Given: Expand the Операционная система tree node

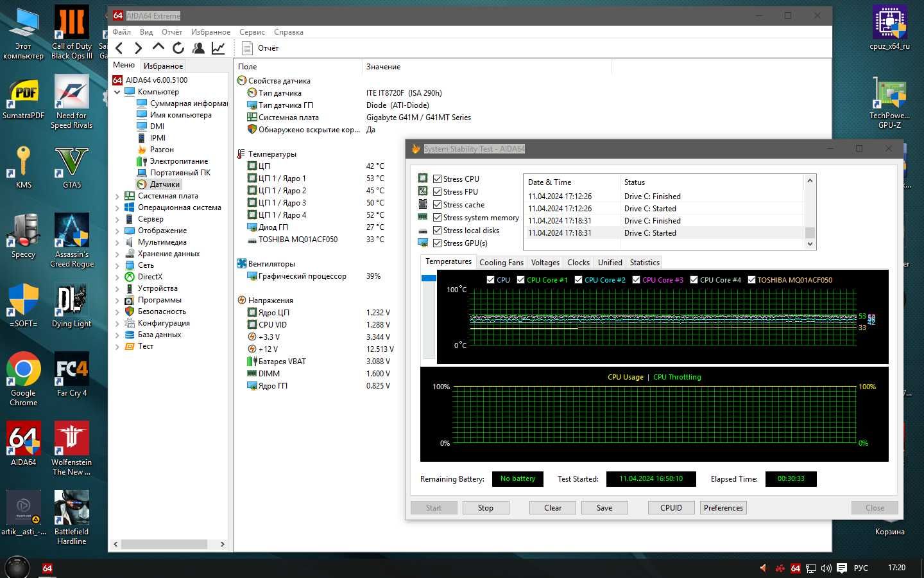Looking at the screenshot, I should tap(117, 207).
